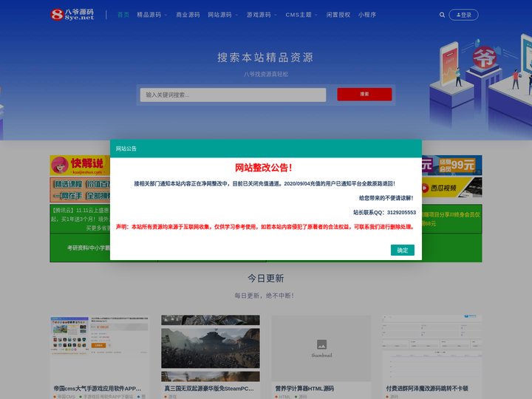The image size is (532, 399).
Task: Open the 付费进群阿泽魔改 card thumbnail
Action: coord(432,348)
